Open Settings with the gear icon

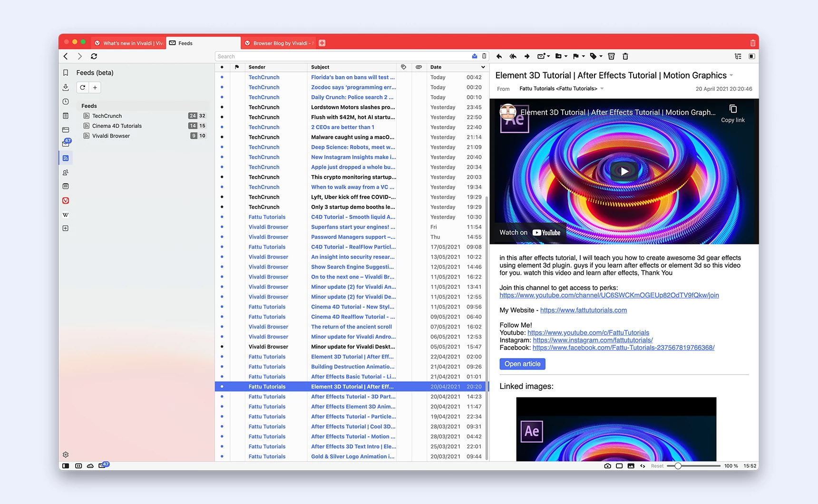(x=66, y=455)
